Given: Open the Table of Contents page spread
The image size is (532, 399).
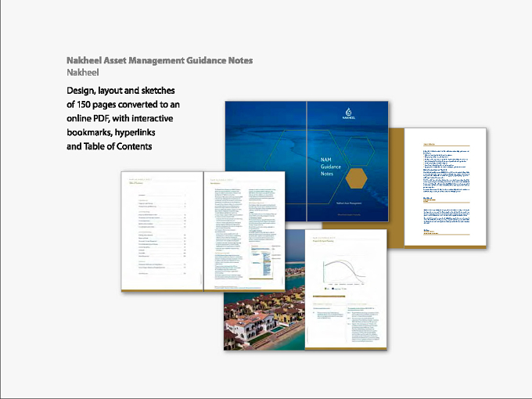Looking at the screenshot, I should click(203, 232).
